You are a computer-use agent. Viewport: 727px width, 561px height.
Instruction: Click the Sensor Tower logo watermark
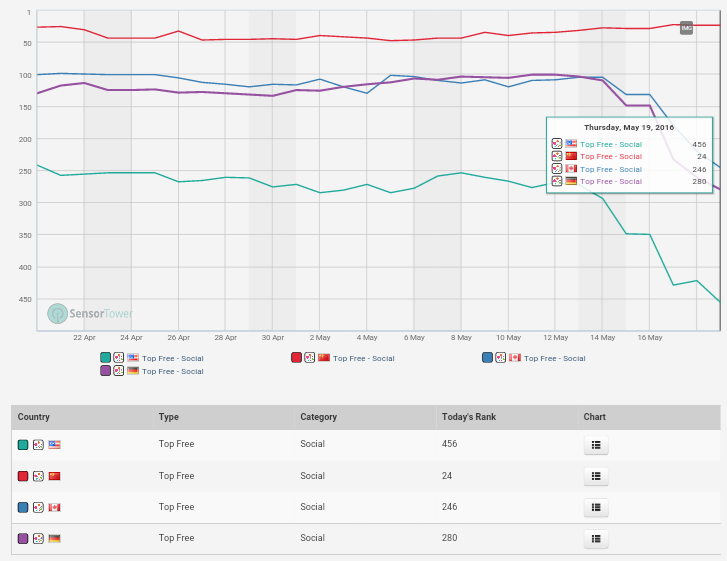click(90, 313)
